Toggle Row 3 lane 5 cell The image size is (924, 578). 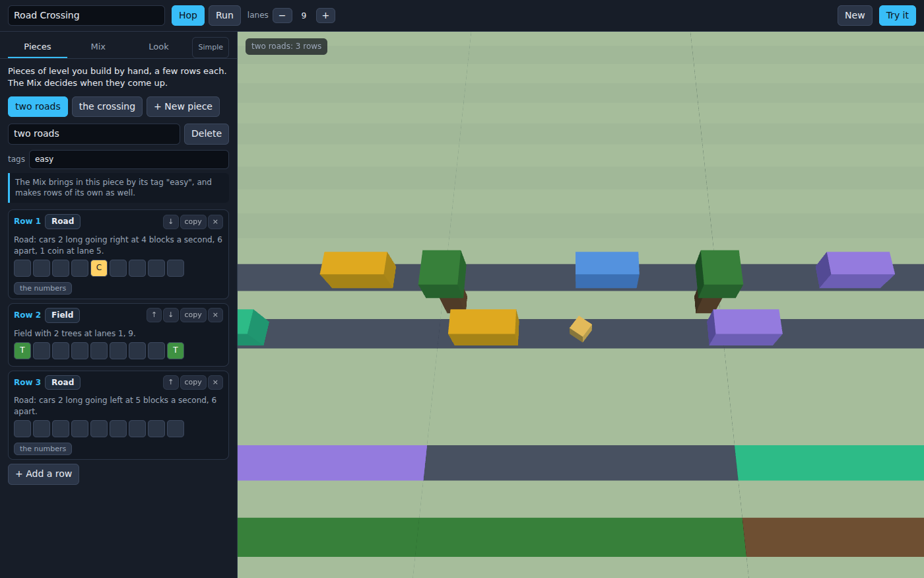click(x=99, y=429)
